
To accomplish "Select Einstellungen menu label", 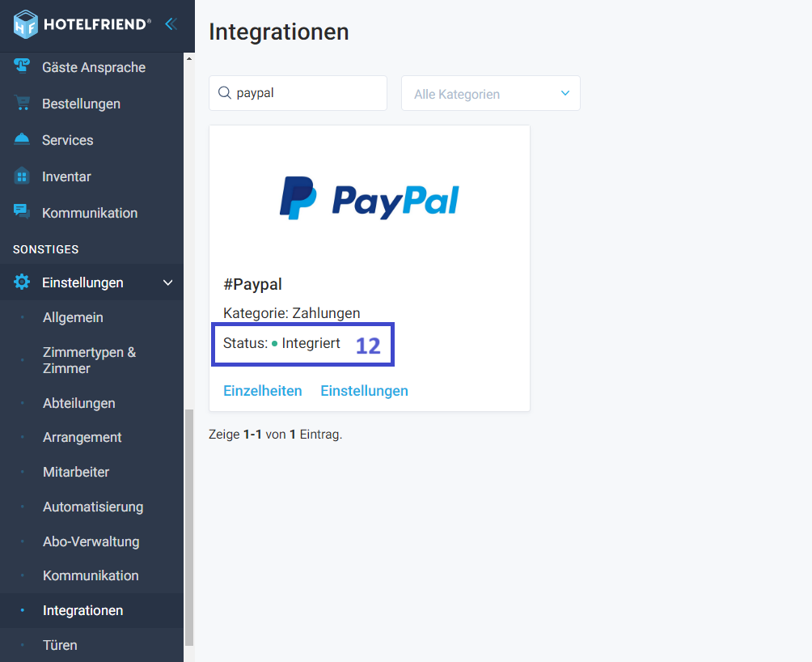I will pos(82,282).
